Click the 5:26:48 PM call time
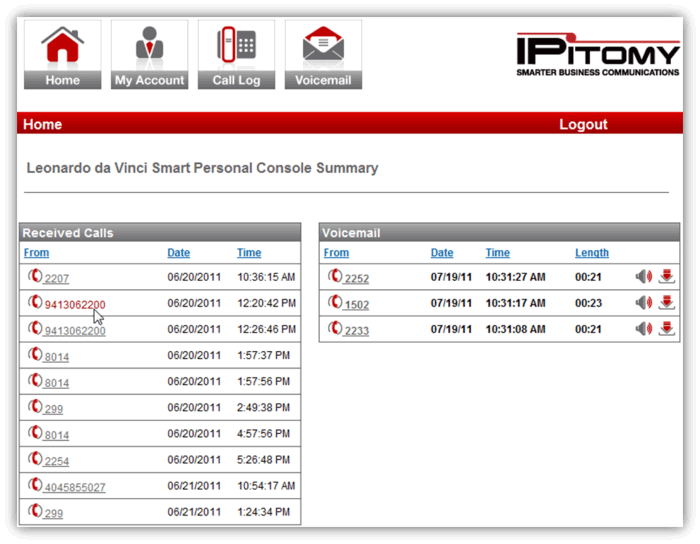 pyautogui.click(x=263, y=460)
